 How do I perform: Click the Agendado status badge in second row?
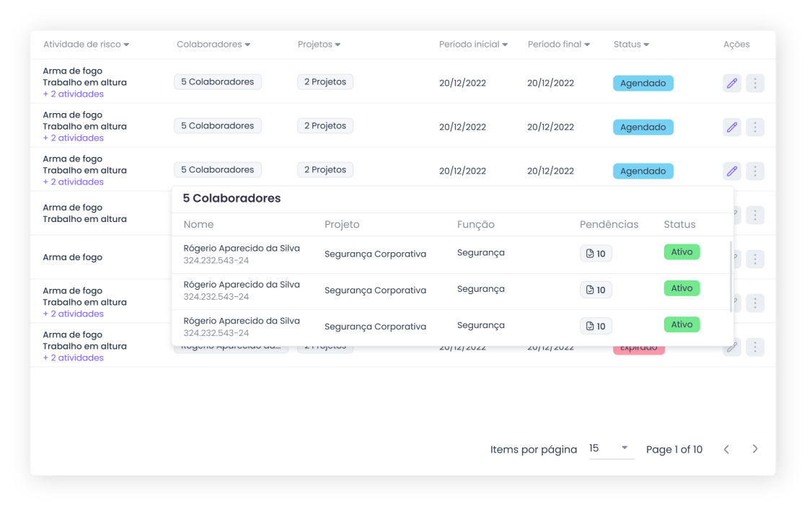[643, 128]
